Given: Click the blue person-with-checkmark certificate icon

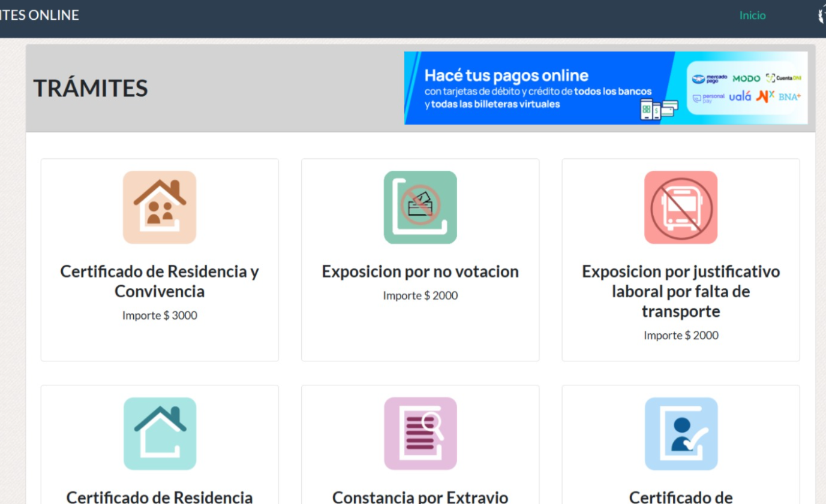Looking at the screenshot, I should [680, 433].
